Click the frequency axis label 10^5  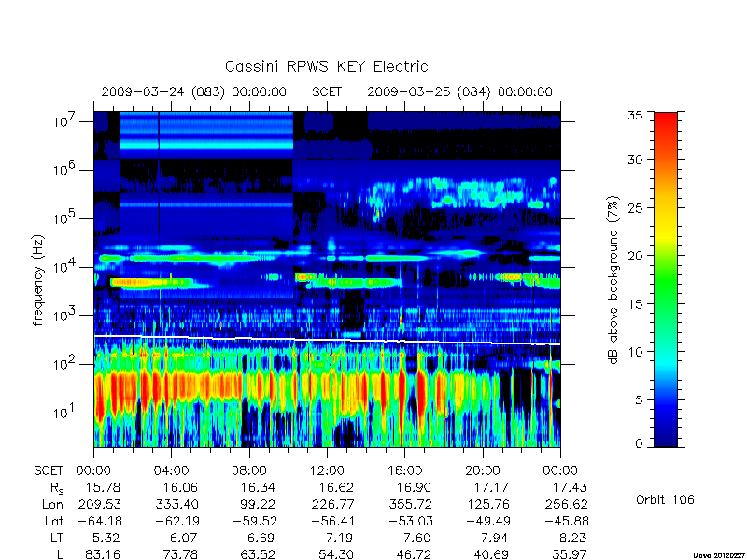63,218
